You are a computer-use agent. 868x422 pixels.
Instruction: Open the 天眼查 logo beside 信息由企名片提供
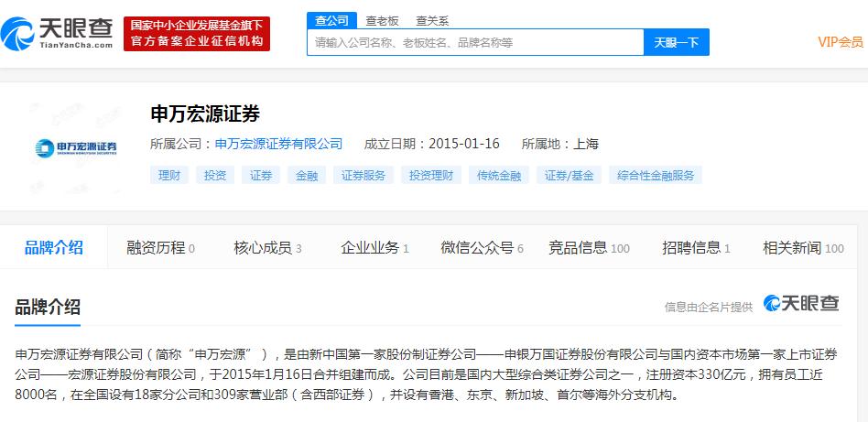tap(801, 304)
